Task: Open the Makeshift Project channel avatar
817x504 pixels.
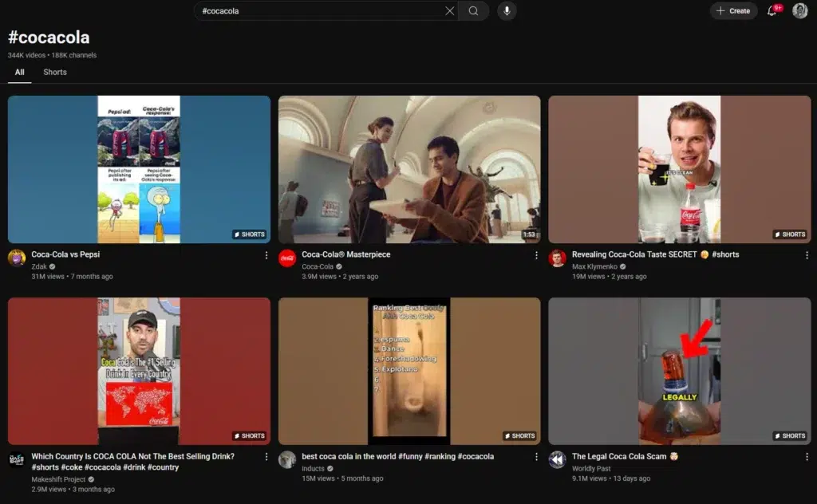Action: point(17,460)
